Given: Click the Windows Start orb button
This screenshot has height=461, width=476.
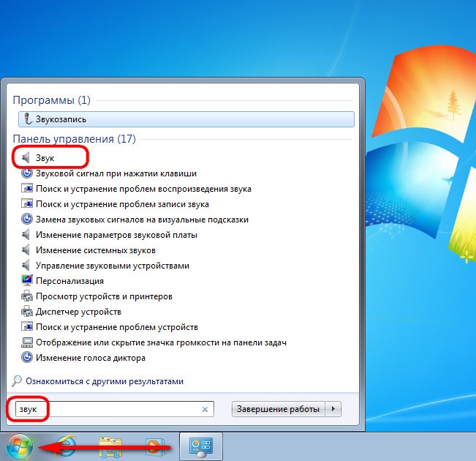Looking at the screenshot, I should [x=20, y=446].
